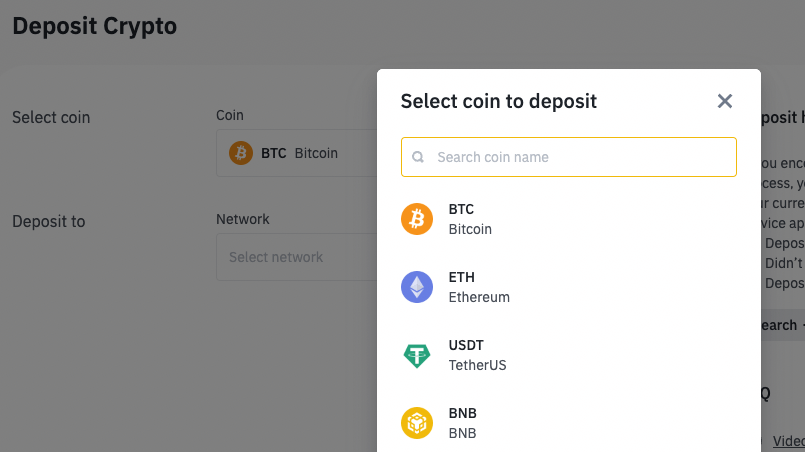Screen dimensions: 805x452
Task: Click the Select coin to deposit title
Action: (x=499, y=101)
